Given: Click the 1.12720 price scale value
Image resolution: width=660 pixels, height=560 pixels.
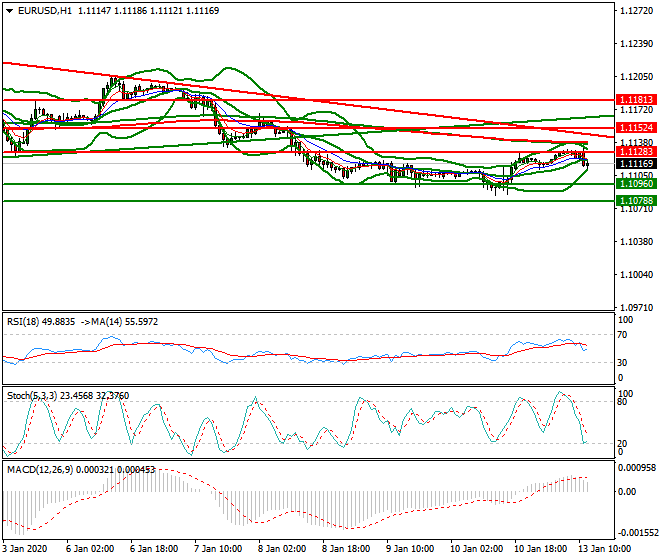Looking at the screenshot, I should tap(637, 11).
